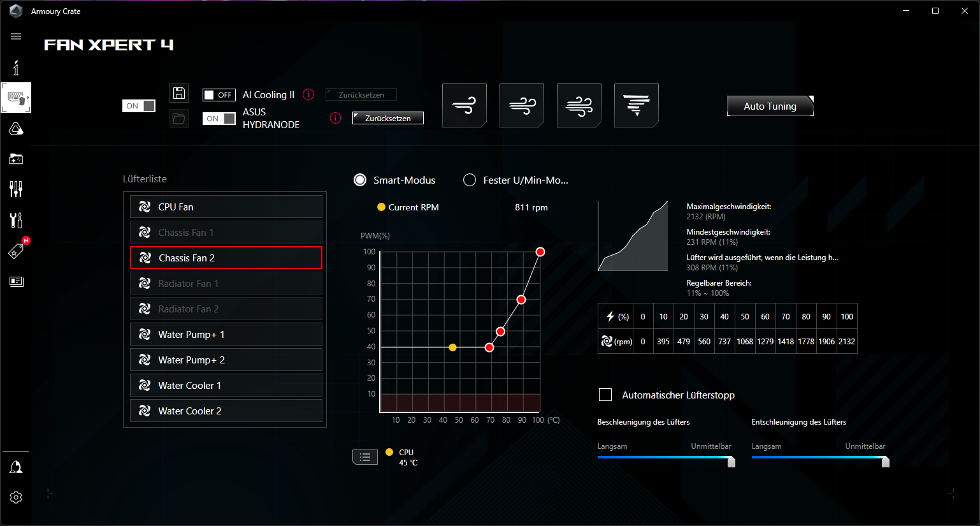Viewport: 980px width, 526px height.
Task: Click the 737 rpm table cell
Action: click(x=724, y=341)
